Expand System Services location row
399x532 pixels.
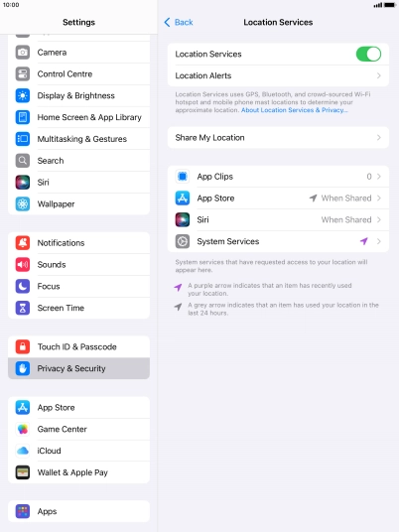pyautogui.click(x=278, y=241)
